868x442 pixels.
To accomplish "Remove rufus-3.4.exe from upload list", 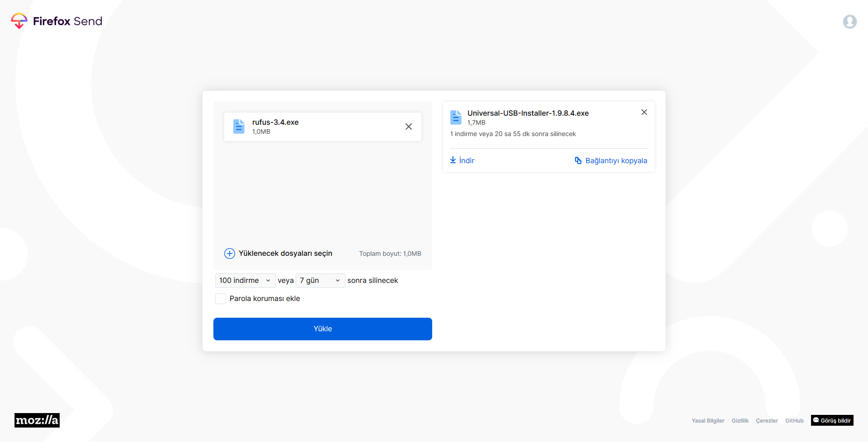I will 409,127.
